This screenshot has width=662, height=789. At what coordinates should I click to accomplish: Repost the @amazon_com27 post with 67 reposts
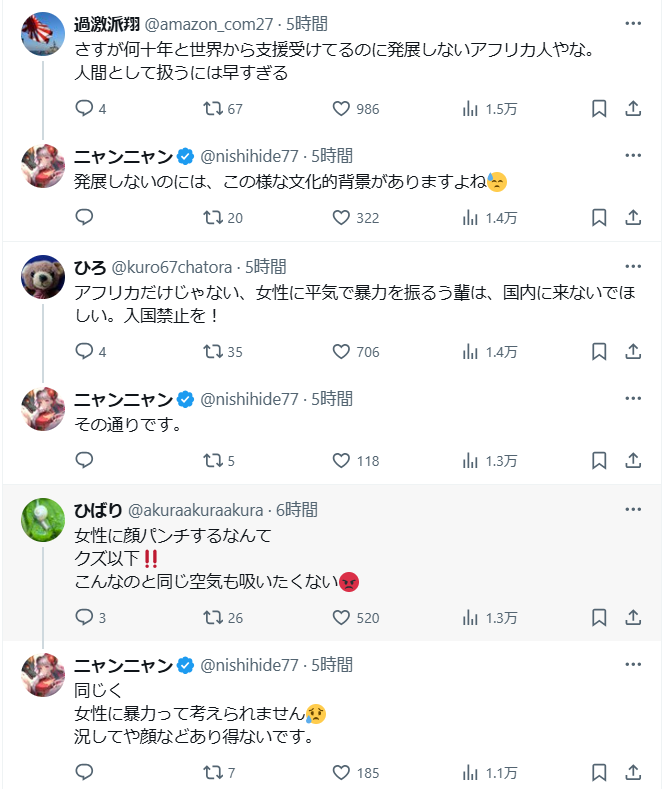pyautogui.click(x=213, y=109)
